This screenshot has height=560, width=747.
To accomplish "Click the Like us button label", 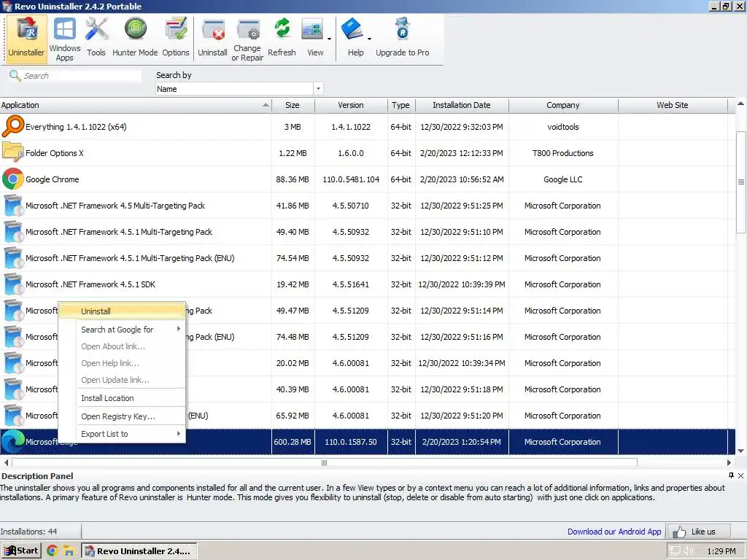I will click(703, 532).
